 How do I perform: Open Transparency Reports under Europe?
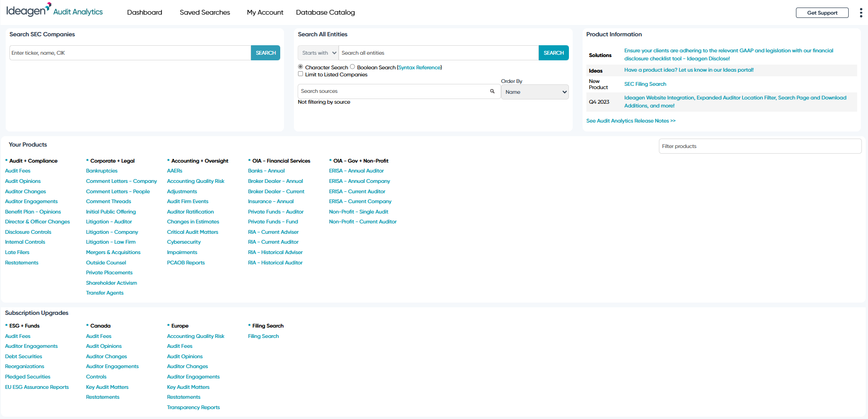[x=194, y=407]
